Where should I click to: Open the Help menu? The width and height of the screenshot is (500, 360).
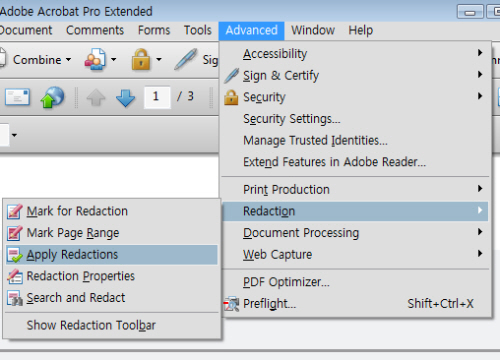(x=361, y=30)
